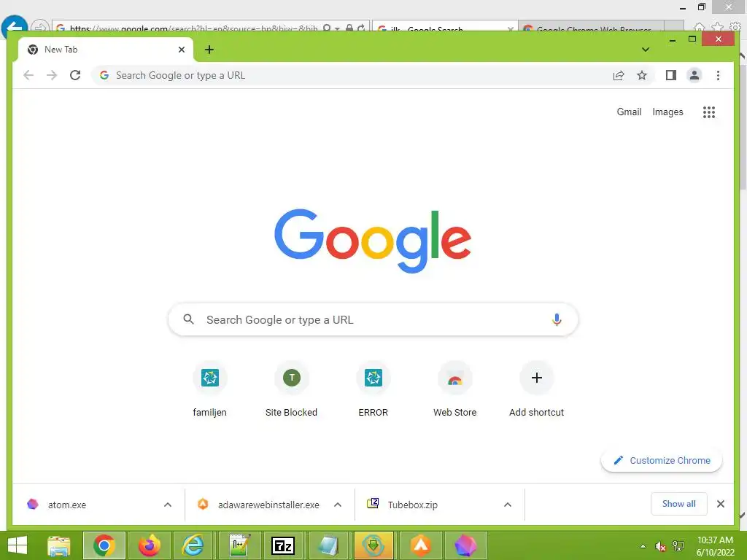The image size is (747, 560).
Task: Click Add shortcut plus tile
Action: point(536,390)
